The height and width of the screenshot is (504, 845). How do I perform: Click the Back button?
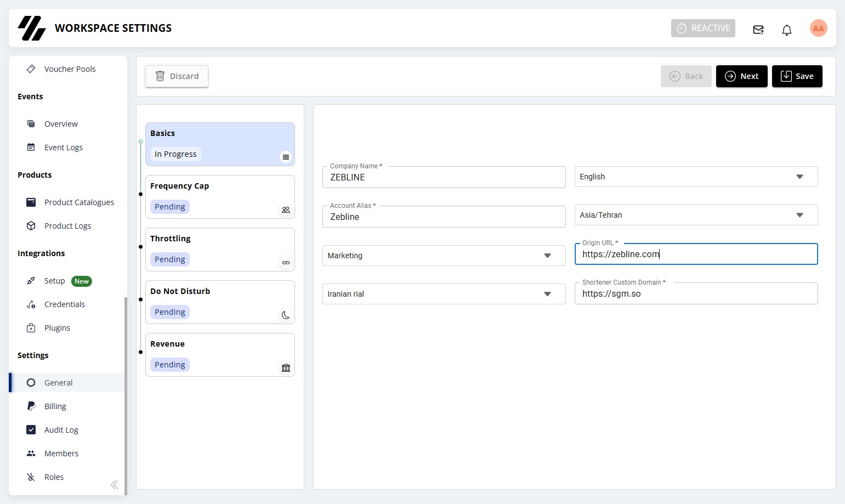pos(686,76)
